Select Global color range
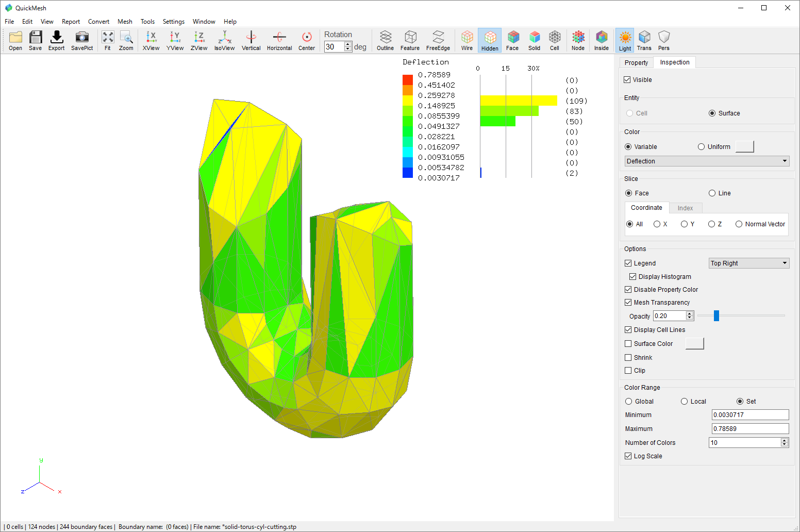This screenshot has width=800, height=532. 628,402
